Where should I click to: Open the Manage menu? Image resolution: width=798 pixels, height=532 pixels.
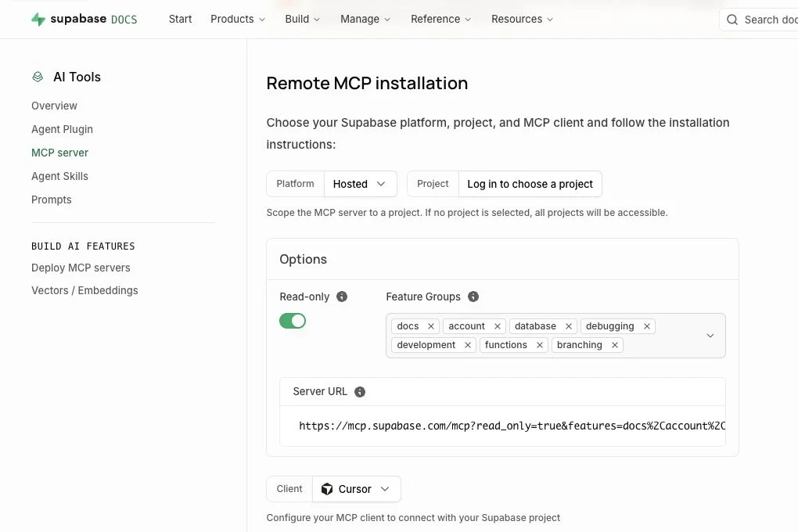pyautogui.click(x=365, y=20)
